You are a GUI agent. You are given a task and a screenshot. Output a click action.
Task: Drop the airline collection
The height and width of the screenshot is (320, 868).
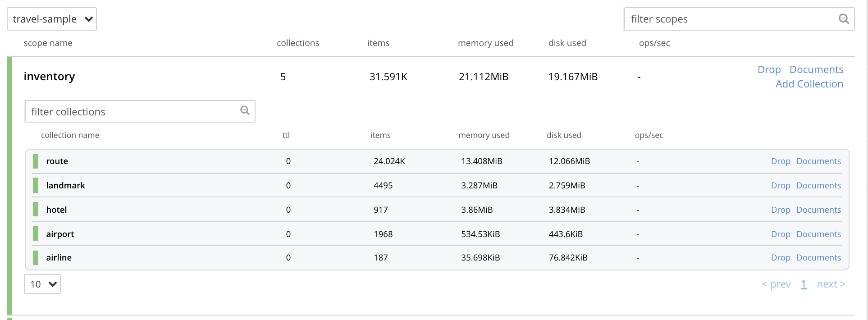pos(781,258)
